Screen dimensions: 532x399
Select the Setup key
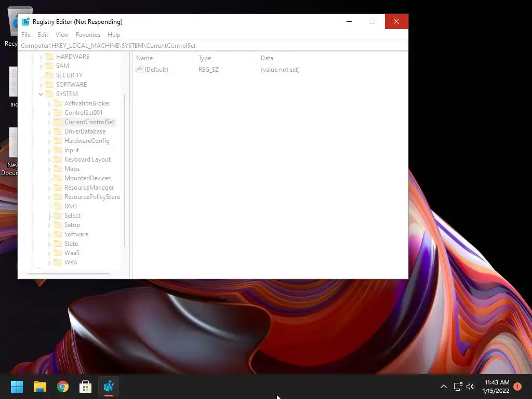72,224
